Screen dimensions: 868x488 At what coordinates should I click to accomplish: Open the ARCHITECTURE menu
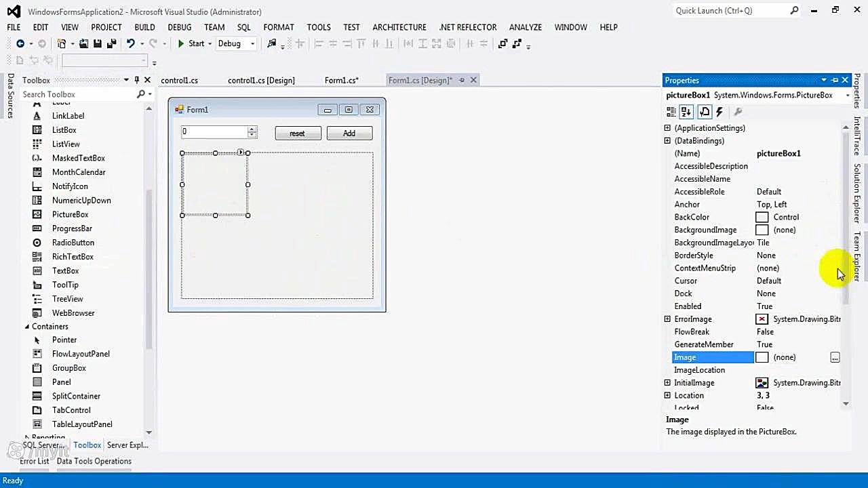click(x=399, y=27)
